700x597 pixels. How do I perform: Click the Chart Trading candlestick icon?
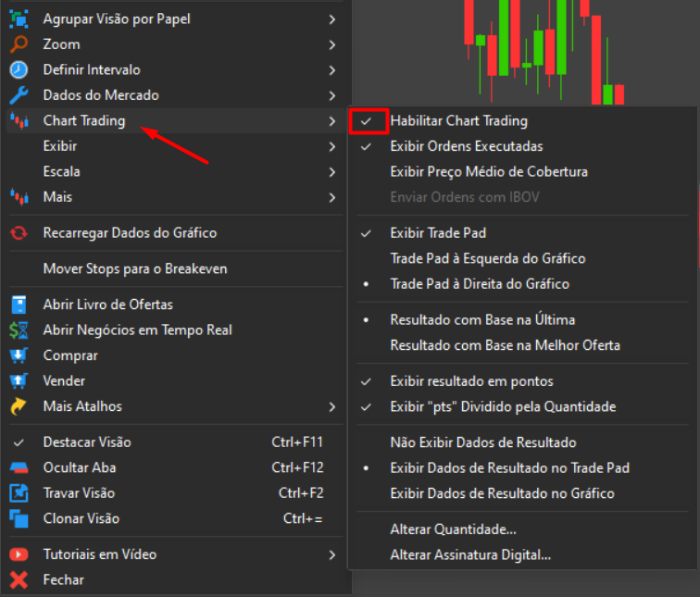[19, 120]
